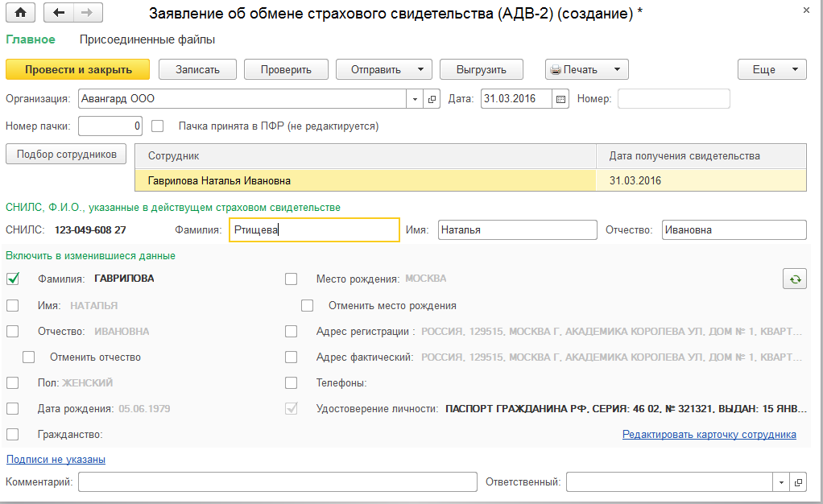Click the home icon button
Screen dimensions: 823x504
(x=21, y=13)
